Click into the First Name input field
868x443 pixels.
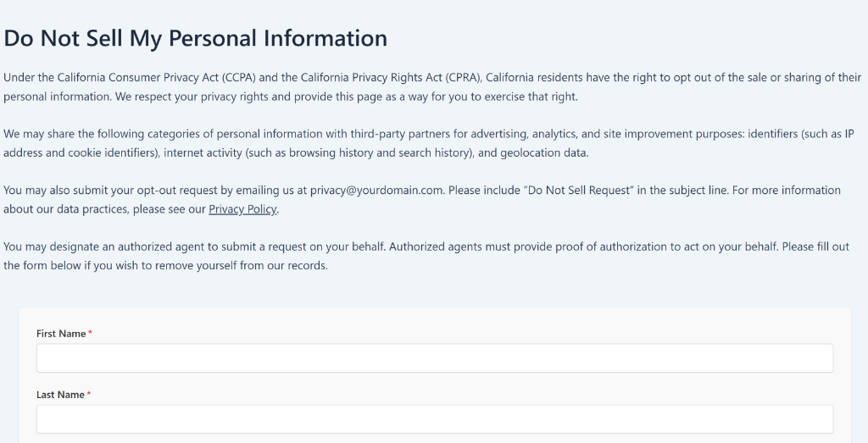coord(434,357)
